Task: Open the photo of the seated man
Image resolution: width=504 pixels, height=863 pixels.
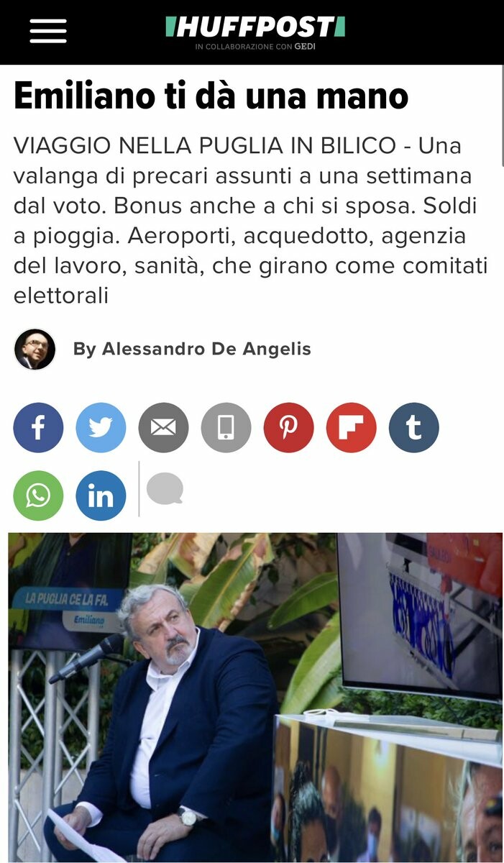Action: (255, 697)
